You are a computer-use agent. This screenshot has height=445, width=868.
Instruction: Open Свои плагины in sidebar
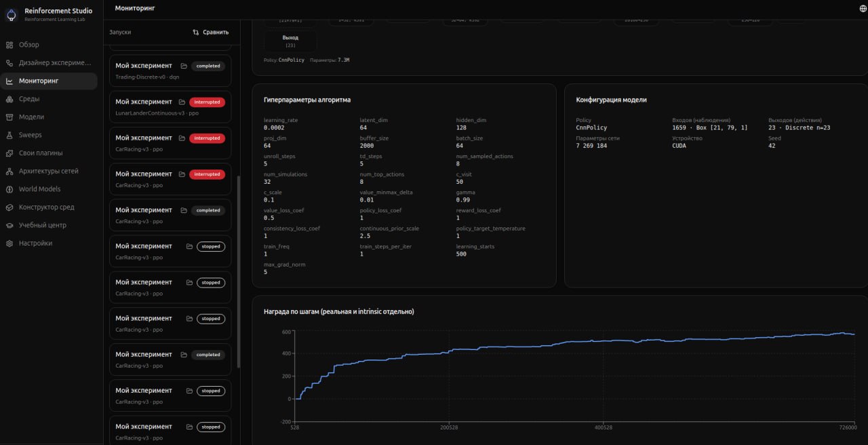(x=48, y=153)
